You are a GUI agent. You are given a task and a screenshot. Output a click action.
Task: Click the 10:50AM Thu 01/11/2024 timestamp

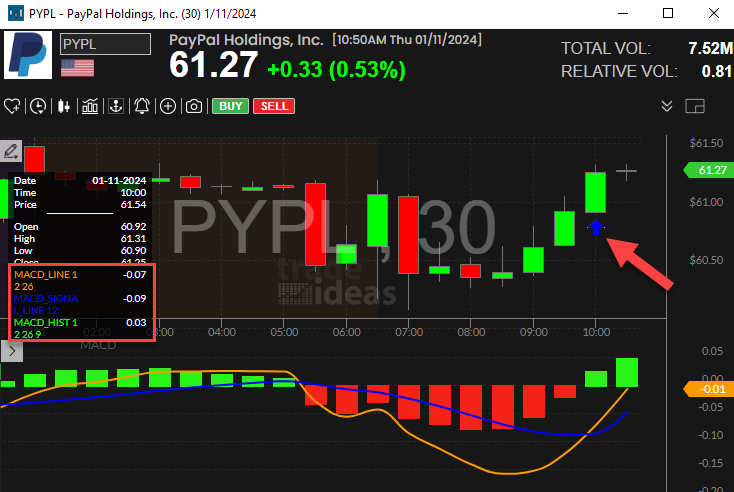pyautogui.click(x=407, y=40)
